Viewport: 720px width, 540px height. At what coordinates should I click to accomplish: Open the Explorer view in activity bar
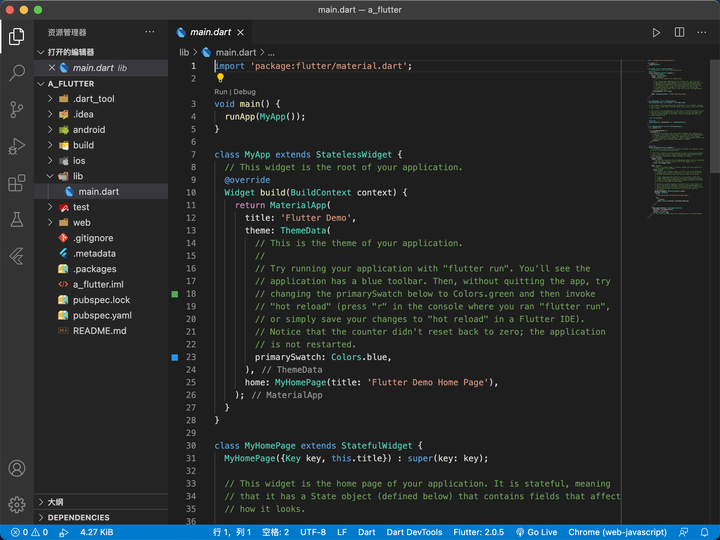click(17, 36)
